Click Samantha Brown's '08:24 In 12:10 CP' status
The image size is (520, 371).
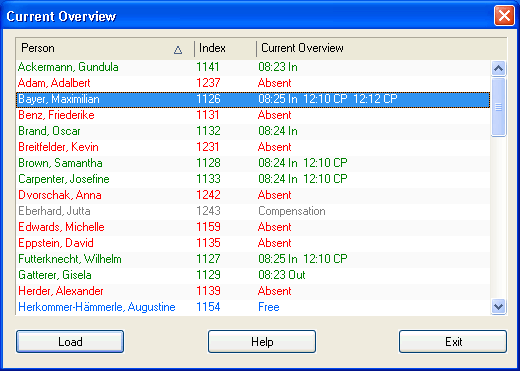303,163
